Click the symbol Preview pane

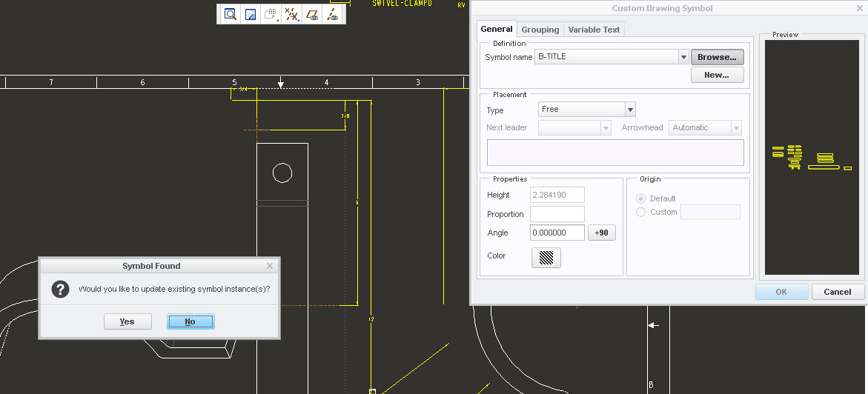click(x=812, y=157)
